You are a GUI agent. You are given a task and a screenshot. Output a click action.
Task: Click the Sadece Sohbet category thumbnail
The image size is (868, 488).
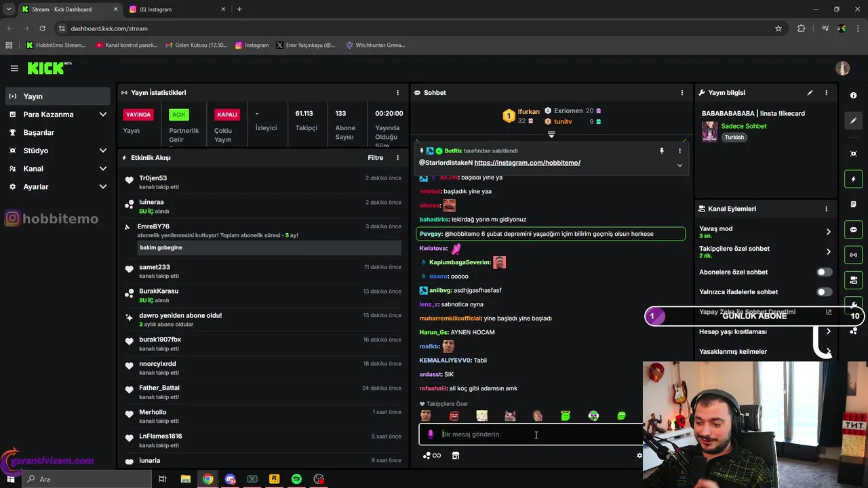709,131
